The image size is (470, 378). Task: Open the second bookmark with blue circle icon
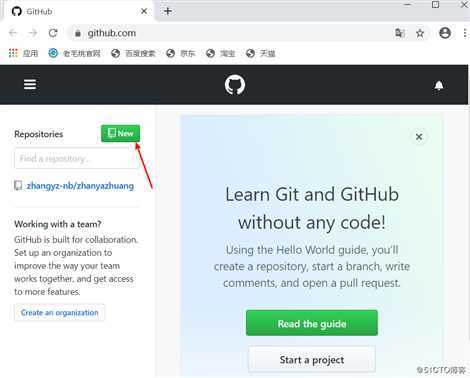74,53
